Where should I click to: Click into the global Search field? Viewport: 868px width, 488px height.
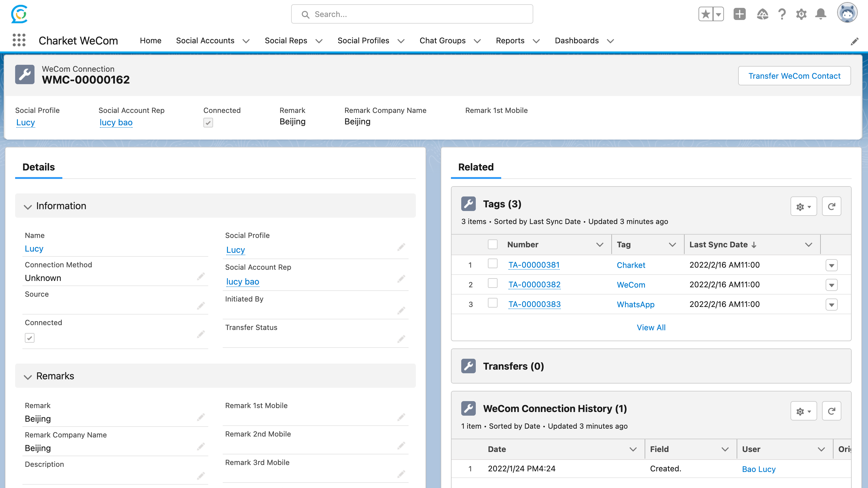(x=412, y=14)
